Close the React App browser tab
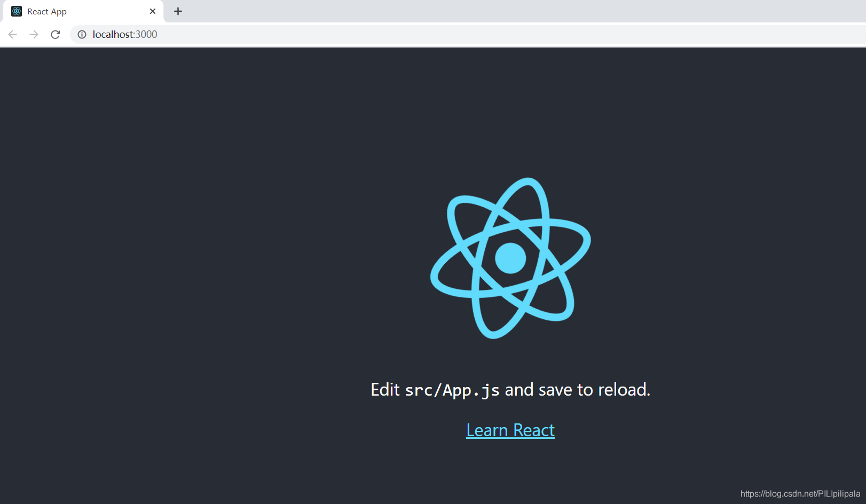 153,11
